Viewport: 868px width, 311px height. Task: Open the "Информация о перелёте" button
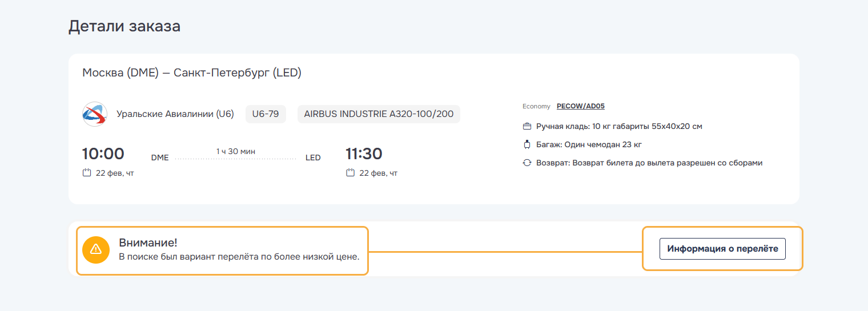pos(722,249)
